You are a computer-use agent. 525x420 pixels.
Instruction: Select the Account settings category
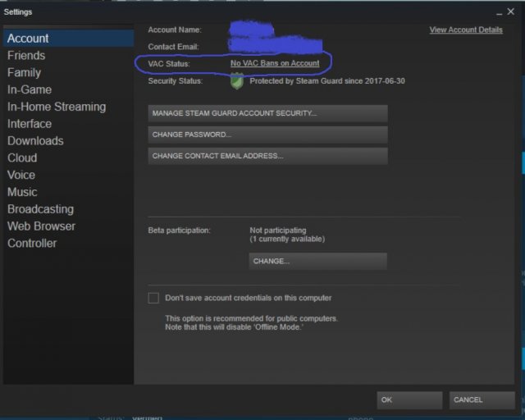(x=69, y=39)
